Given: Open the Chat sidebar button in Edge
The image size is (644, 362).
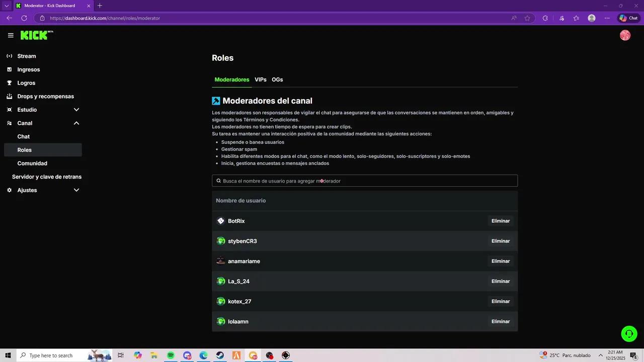Looking at the screenshot, I should coord(628,18).
